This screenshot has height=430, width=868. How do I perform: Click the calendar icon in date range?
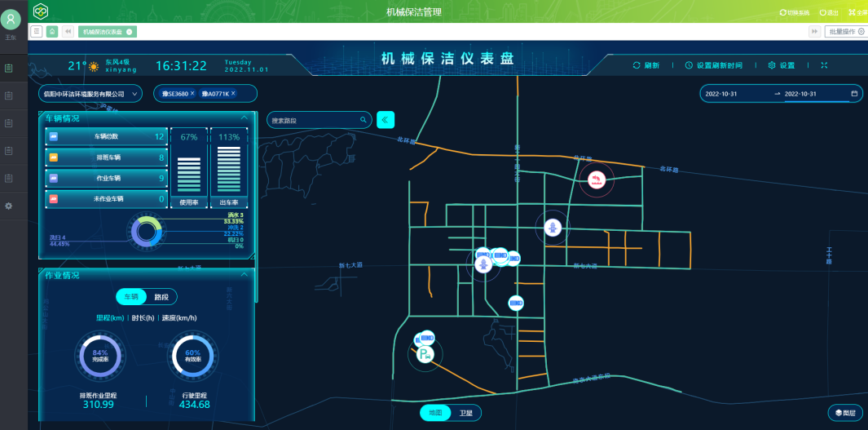point(854,94)
